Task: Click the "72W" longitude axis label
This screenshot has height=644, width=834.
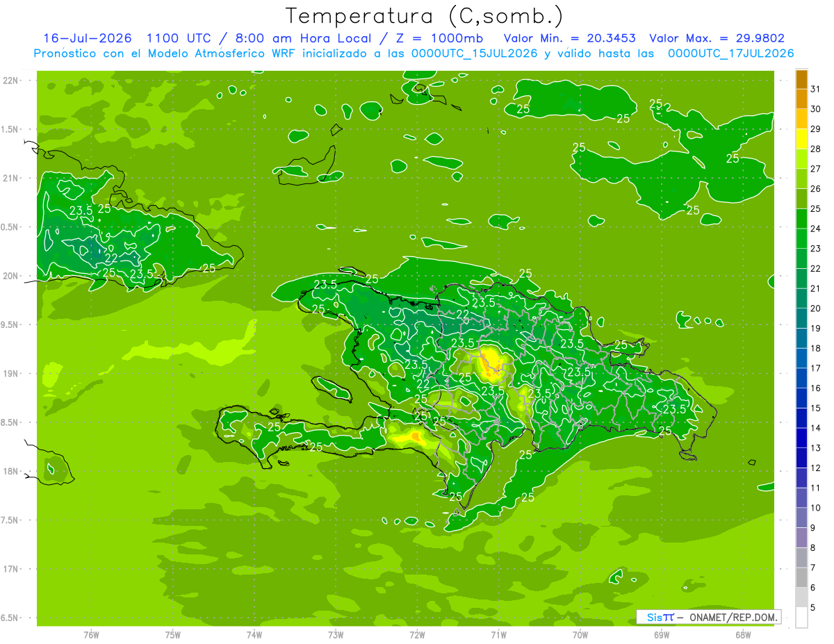Action: pos(418,634)
